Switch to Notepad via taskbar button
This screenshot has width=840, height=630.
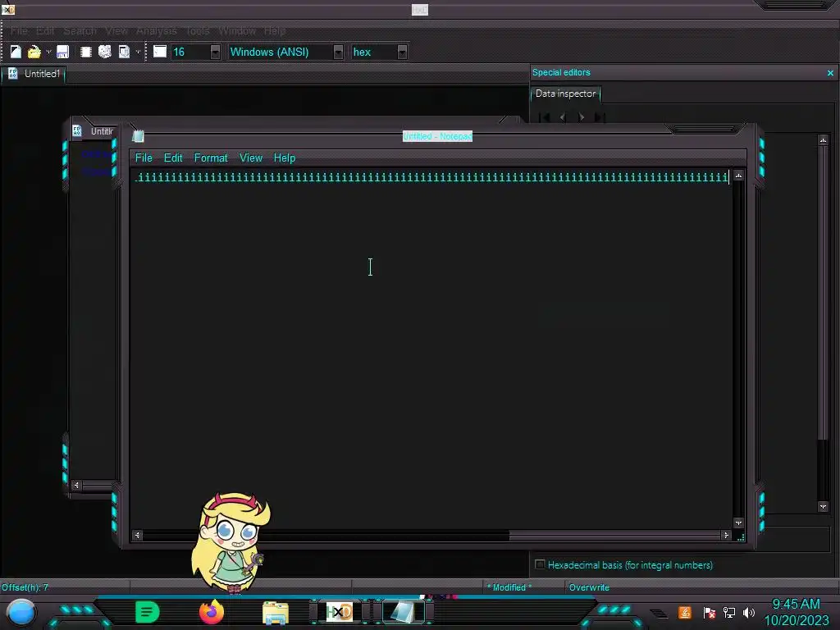pyautogui.click(x=403, y=612)
